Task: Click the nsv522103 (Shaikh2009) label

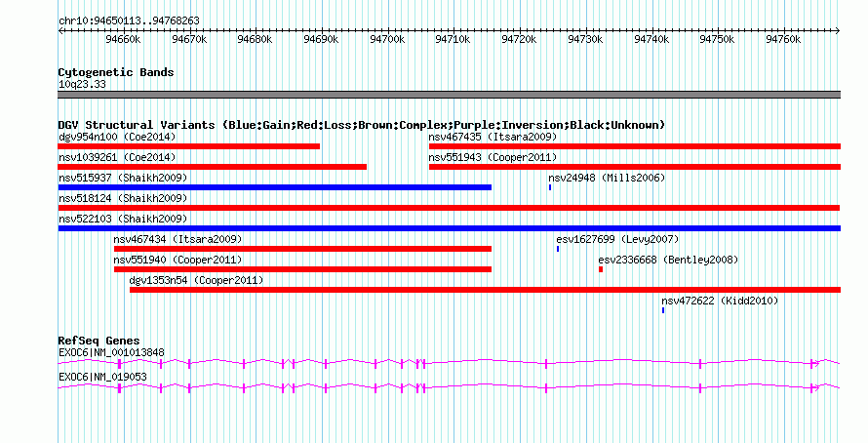Action: point(123,219)
